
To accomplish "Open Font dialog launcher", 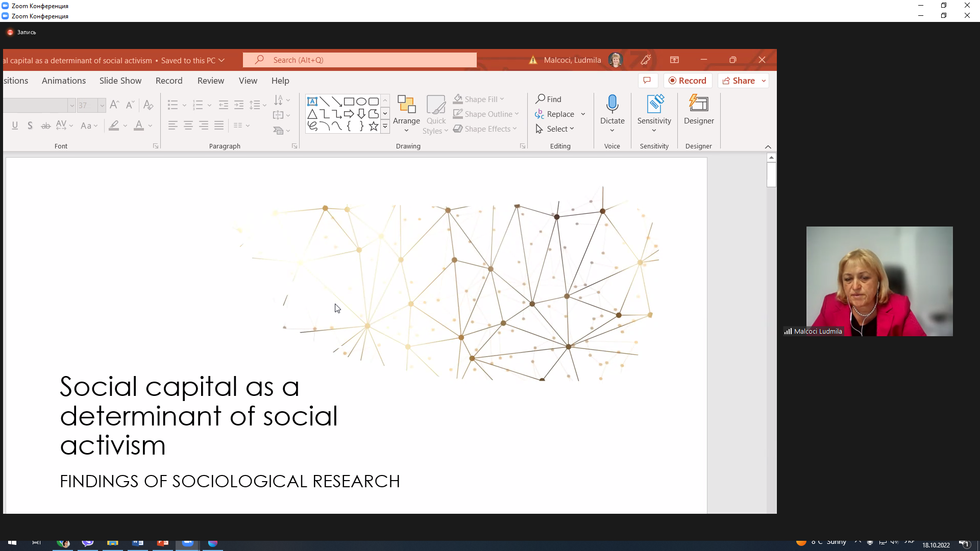I will [x=156, y=146].
